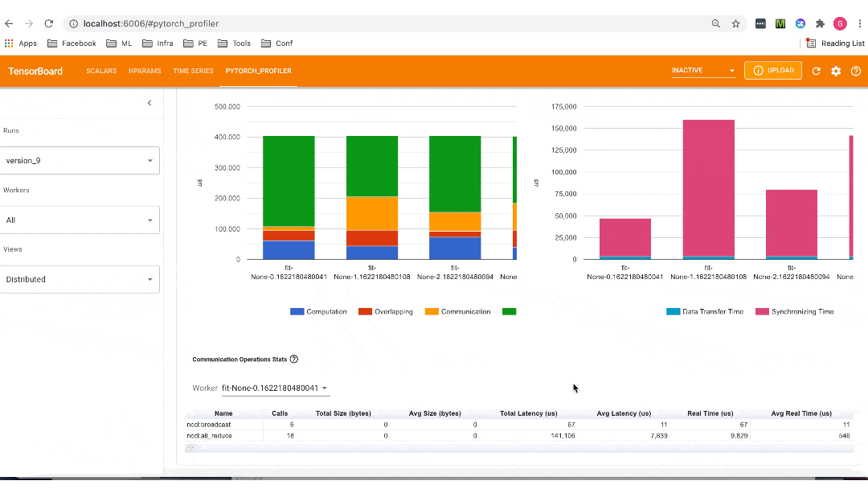Click the UPLOAD button
Screen dimensions: 868x489
pos(773,71)
